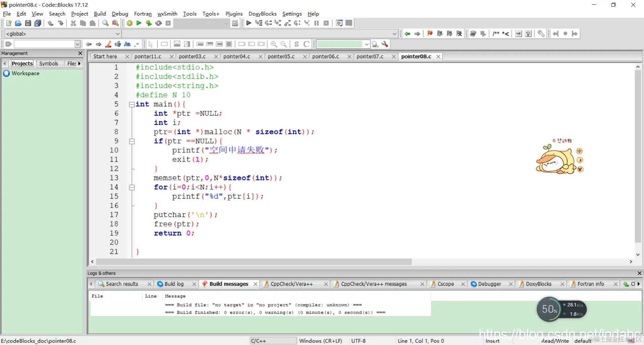This screenshot has width=644, height=345.
Task: Open DoxyBlocks preferences wrench
Action: 541,33
